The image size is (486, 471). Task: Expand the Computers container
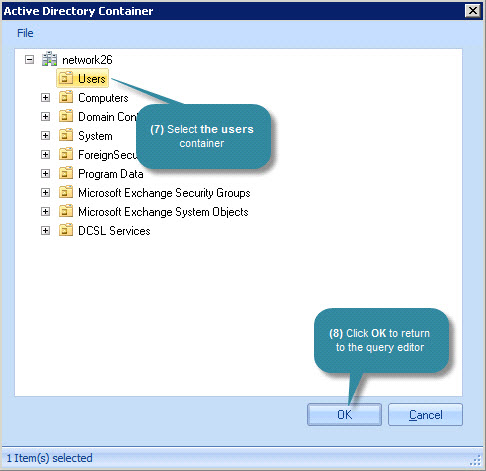pos(45,98)
